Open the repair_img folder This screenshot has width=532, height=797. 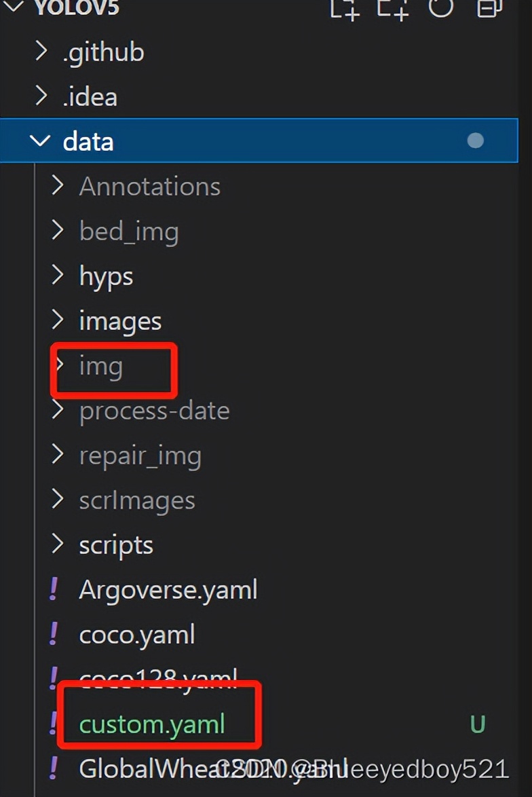click(x=140, y=456)
